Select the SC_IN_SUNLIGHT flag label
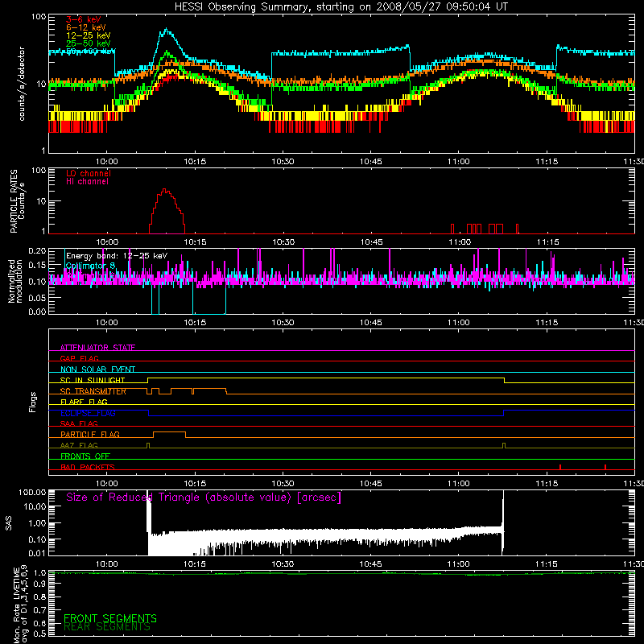Image resolution: width=644 pixels, height=644 pixels. [x=93, y=380]
